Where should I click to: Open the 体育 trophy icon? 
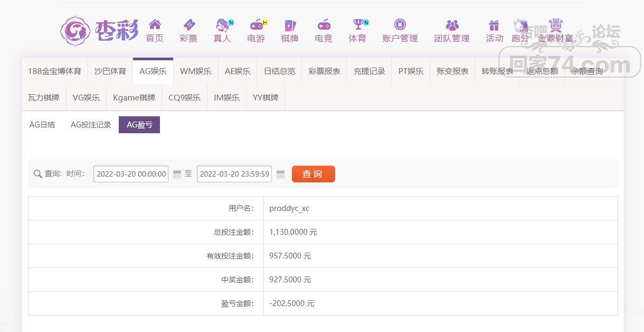(x=359, y=24)
